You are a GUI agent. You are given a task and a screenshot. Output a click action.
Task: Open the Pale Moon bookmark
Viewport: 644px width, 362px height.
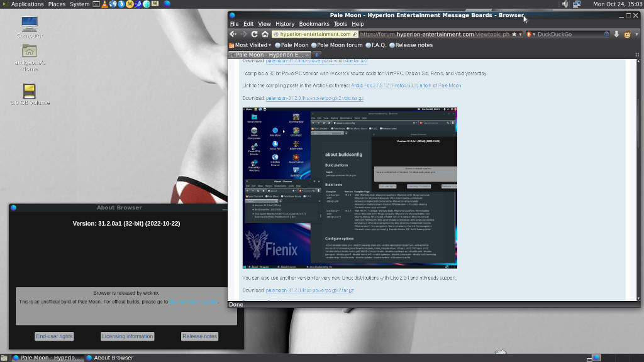point(292,45)
